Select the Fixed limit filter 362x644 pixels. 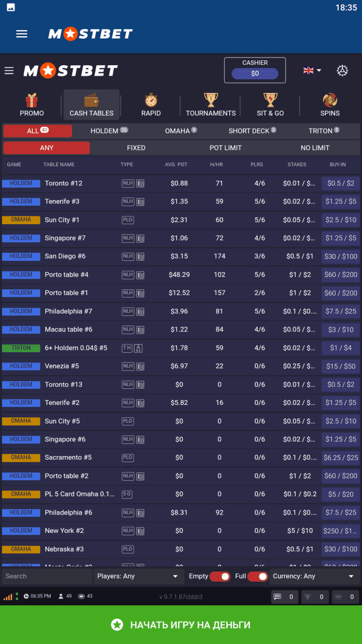136,148
